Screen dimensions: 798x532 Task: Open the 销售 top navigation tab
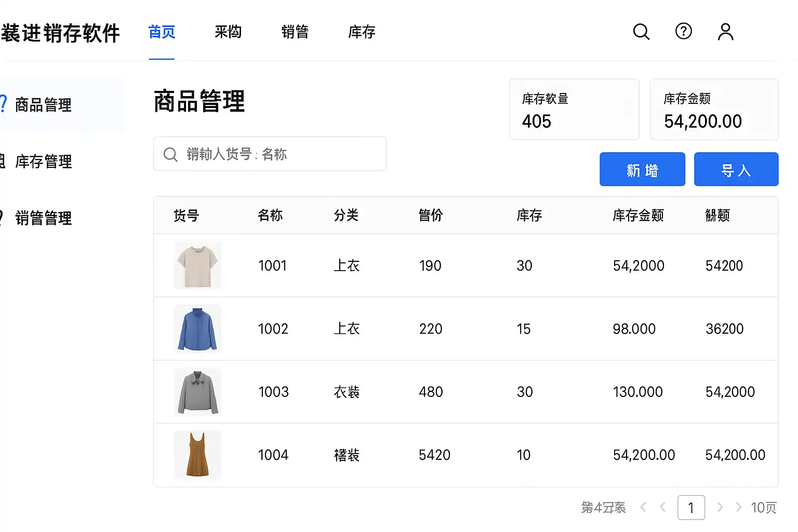pyautogui.click(x=295, y=32)
